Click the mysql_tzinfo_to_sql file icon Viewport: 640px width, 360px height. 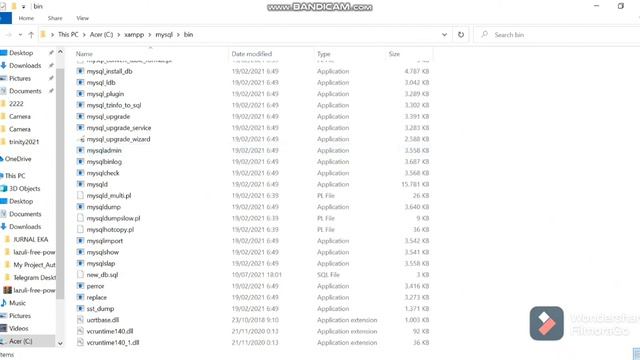(x=80, y=105)
